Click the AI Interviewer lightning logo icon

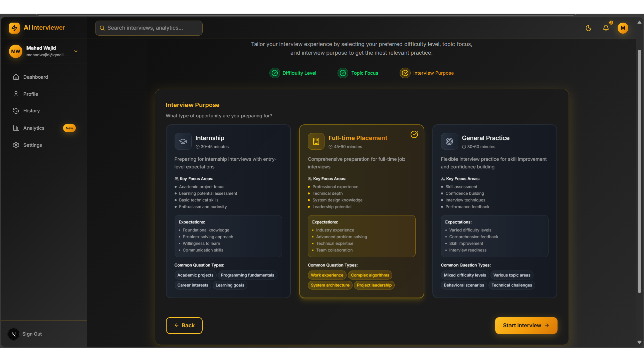pyautogui.click(x=14, y=28)
